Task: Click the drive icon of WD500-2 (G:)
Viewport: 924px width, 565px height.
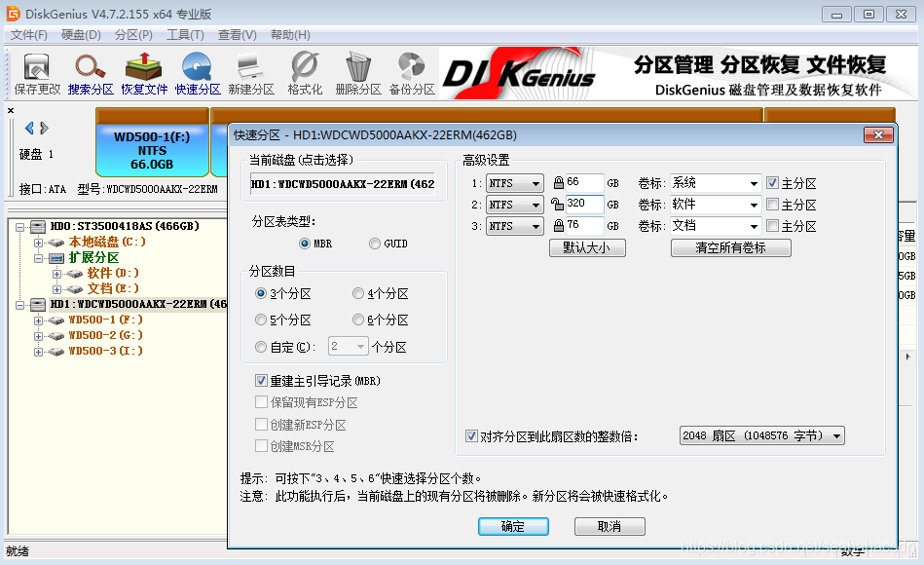Action: pyautogui.click(x=56, y=335)
